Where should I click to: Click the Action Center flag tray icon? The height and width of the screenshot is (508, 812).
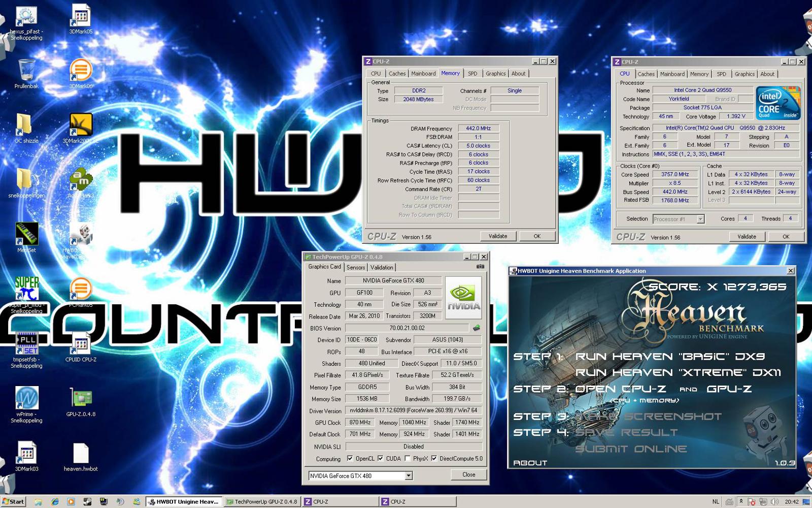click(x=752, y=501)
